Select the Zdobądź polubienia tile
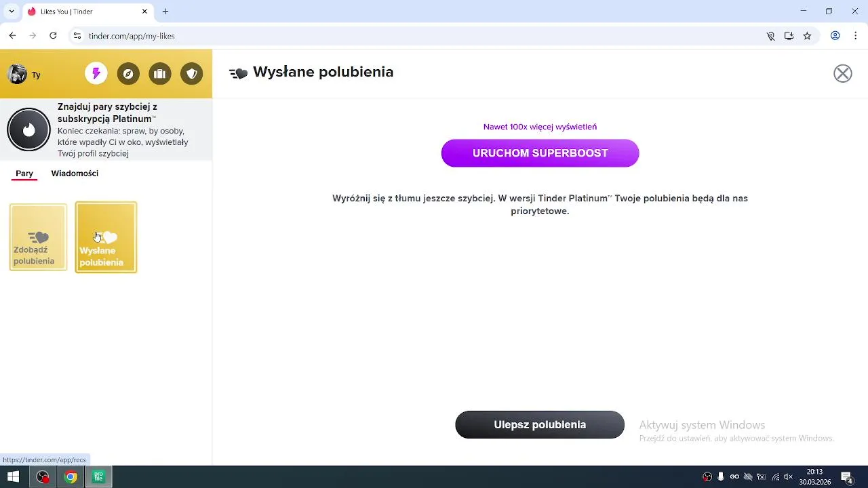Image resolution: width=868 pixels, height=488 pixels. (38, 237)
